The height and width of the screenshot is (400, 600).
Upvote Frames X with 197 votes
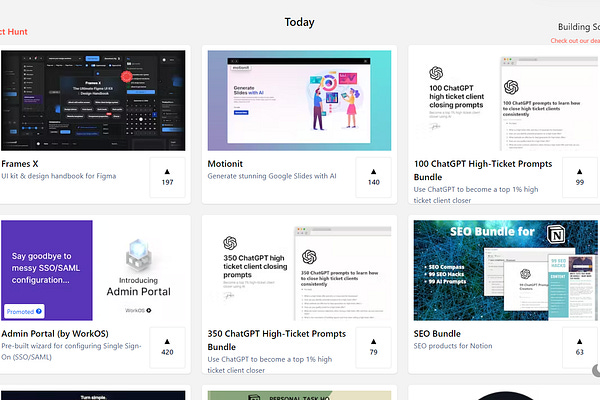[x=167, y=177]
